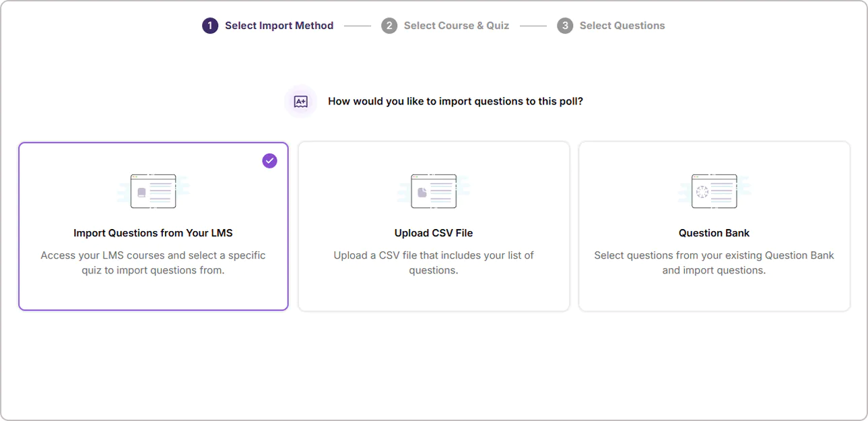
Task: Click the LMS quiz import description text
Action: click(153, 263)
